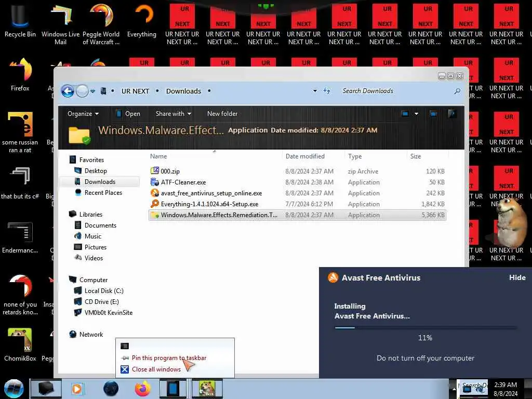Open Everything desktop shortcut
This screenshot has height=399, width=532.
142,21
